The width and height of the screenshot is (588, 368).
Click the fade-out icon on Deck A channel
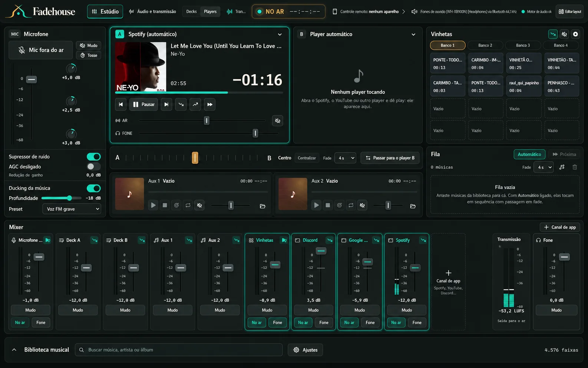point(95,240)
